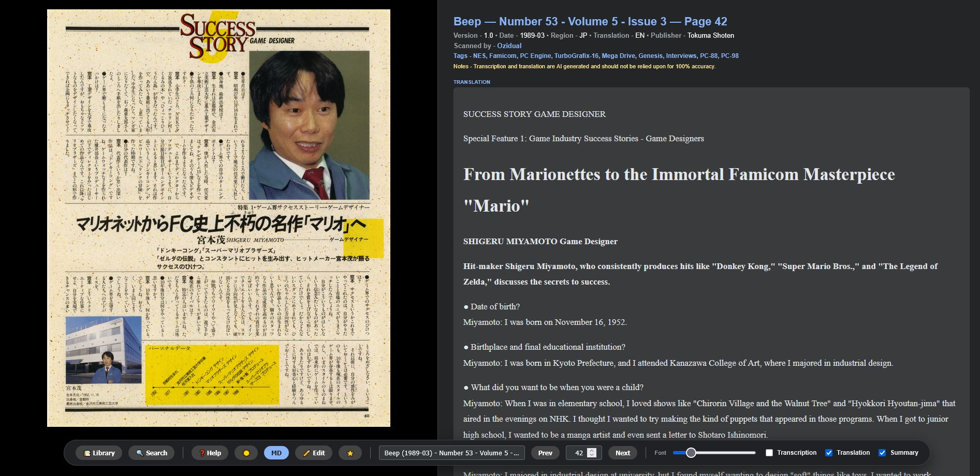Click the page number stepper arrows
This screenshot has height=476, width=980.
coord(592,453)
